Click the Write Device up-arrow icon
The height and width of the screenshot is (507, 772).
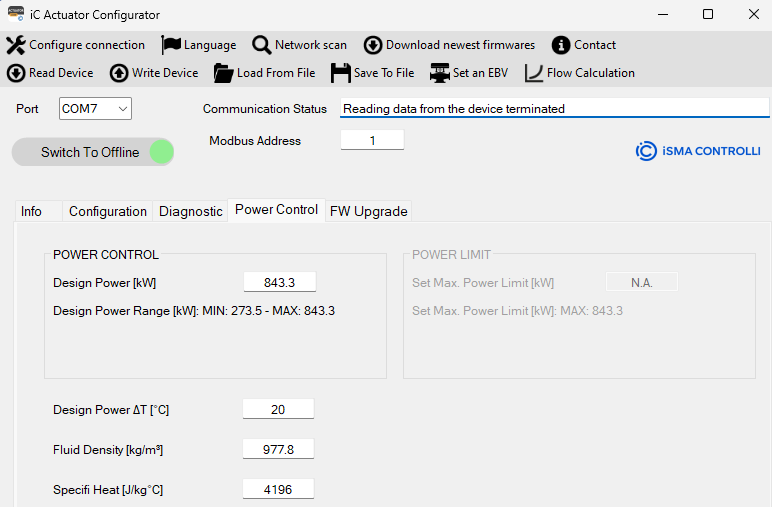pyautogui.click(x=119, y=73)
